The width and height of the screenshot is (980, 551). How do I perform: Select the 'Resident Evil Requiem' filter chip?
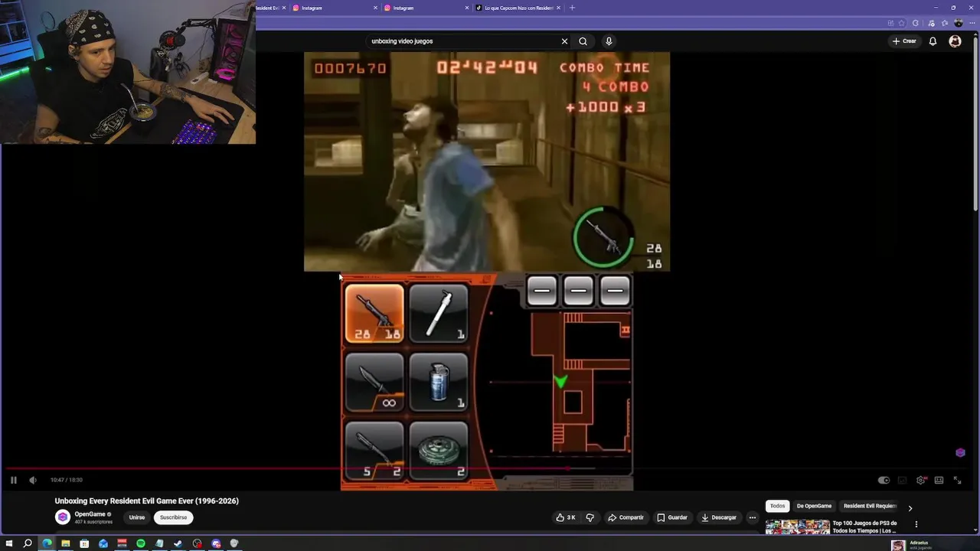[870, 506]
